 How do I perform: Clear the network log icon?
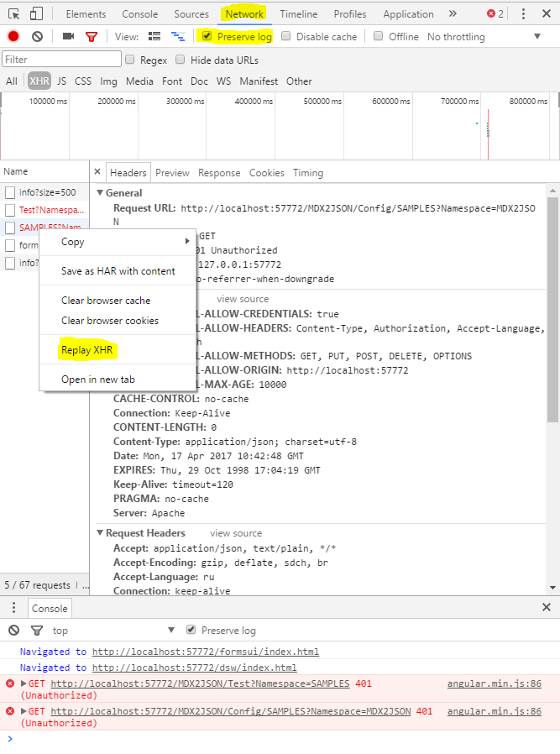(x=37, y=37)
